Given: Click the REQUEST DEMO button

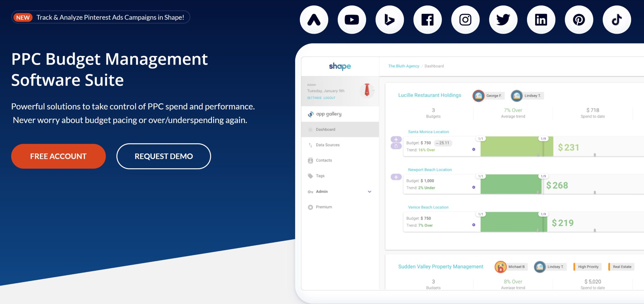Looking at the screenshot, I should (x=164, y=156).
